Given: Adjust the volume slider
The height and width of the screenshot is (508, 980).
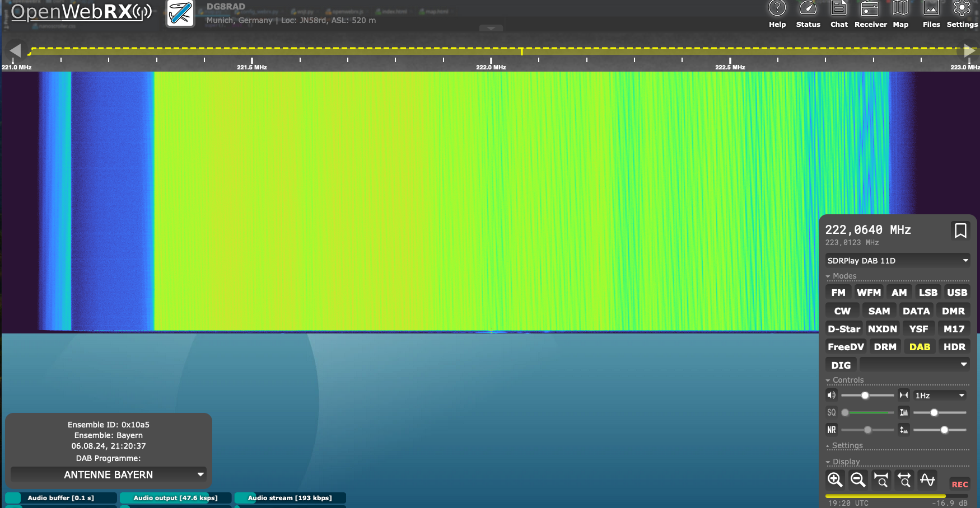Looking at the screenshot, I should point(867,396).
